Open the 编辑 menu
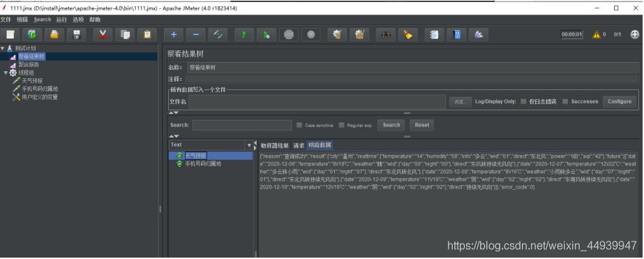The width and height of the screenshot is (644, 259). (x=22, y=20)
